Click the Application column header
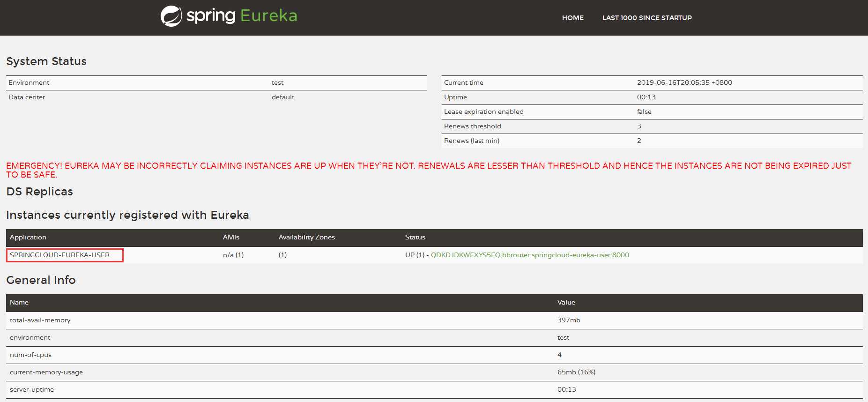 point(28,237)
